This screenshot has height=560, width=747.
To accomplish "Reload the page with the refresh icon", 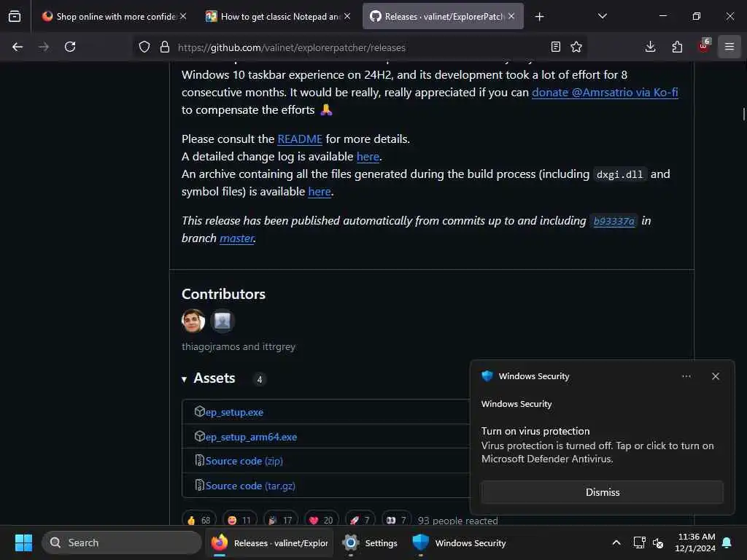I will tap(70, 47).
